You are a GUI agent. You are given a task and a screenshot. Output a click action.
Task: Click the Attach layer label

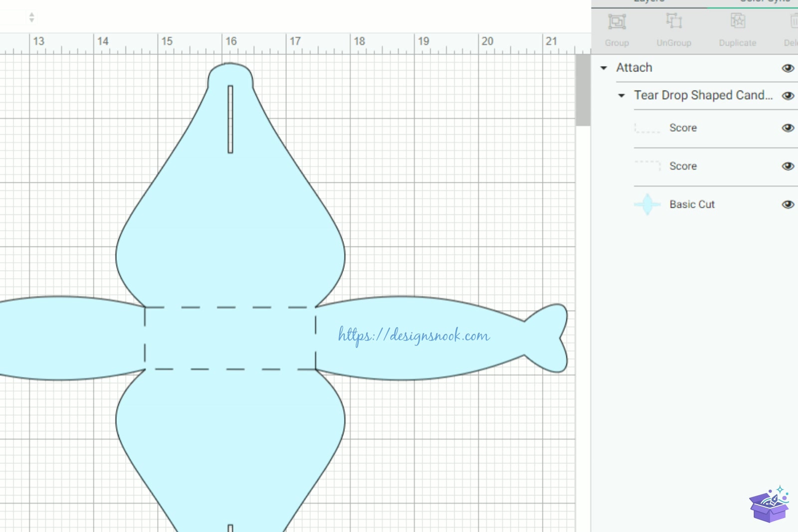(634, 67)
